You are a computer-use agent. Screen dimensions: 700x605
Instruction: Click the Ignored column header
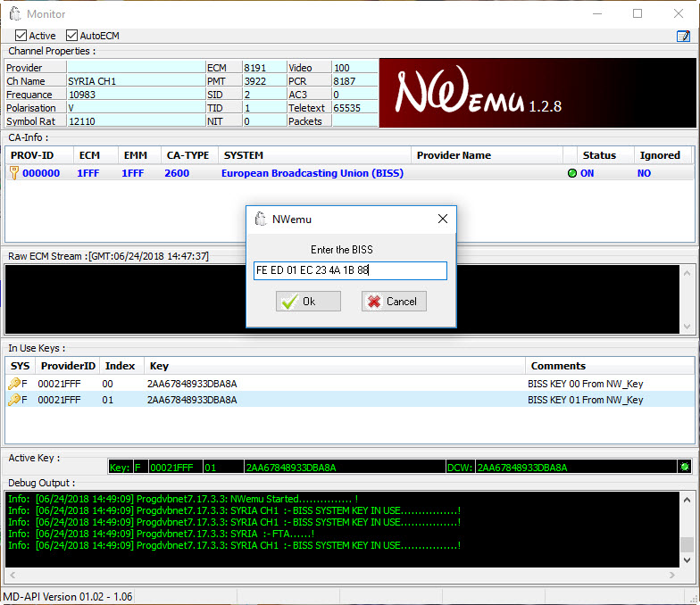click(x=662, y=155)
